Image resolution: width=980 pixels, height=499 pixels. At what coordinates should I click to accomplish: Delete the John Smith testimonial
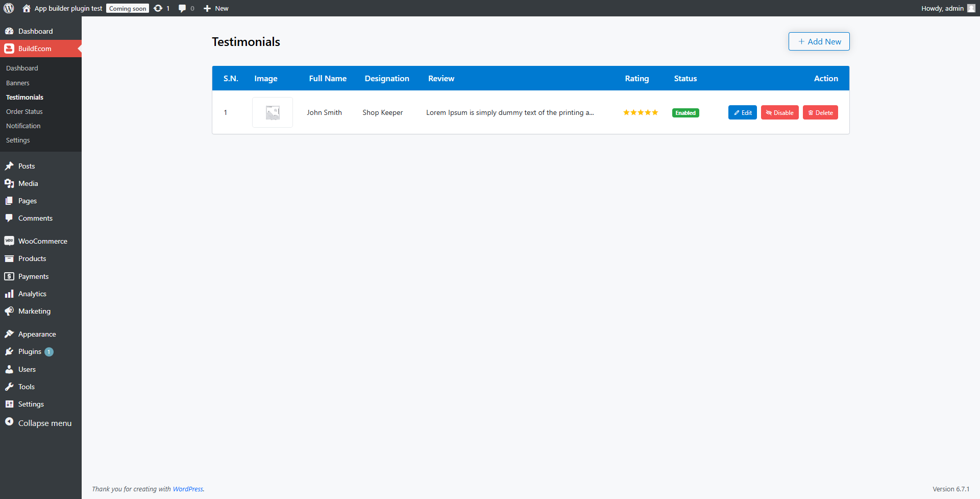pos(820,113)
